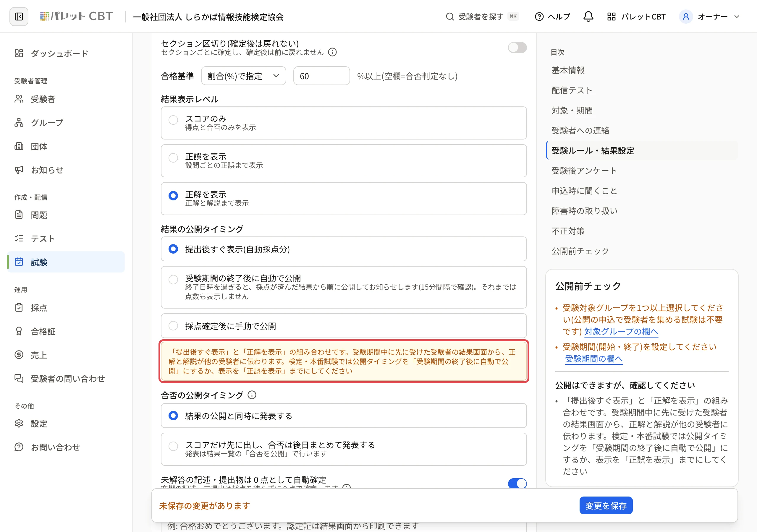Jump to 受験後アンケート section

click(584, 171)
